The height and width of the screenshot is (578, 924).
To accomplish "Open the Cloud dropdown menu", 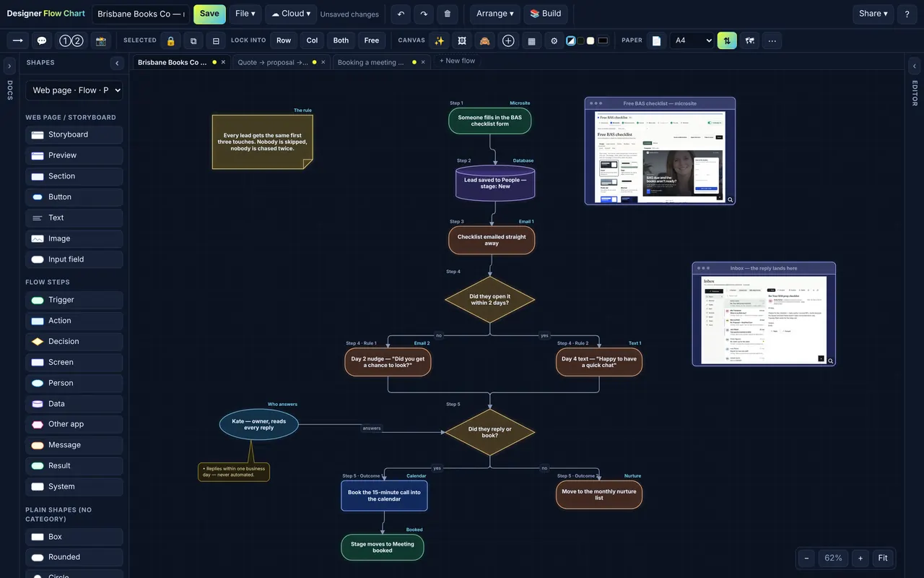I will point(291,14).
